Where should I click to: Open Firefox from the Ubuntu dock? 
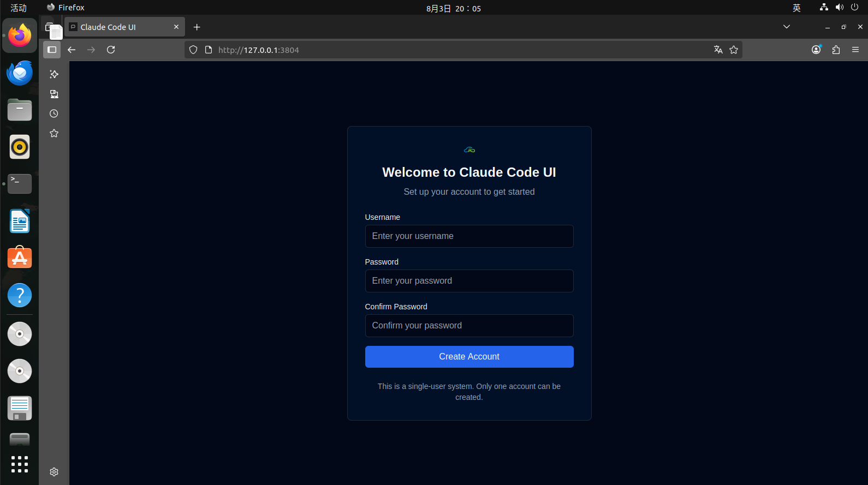[20, 35]
